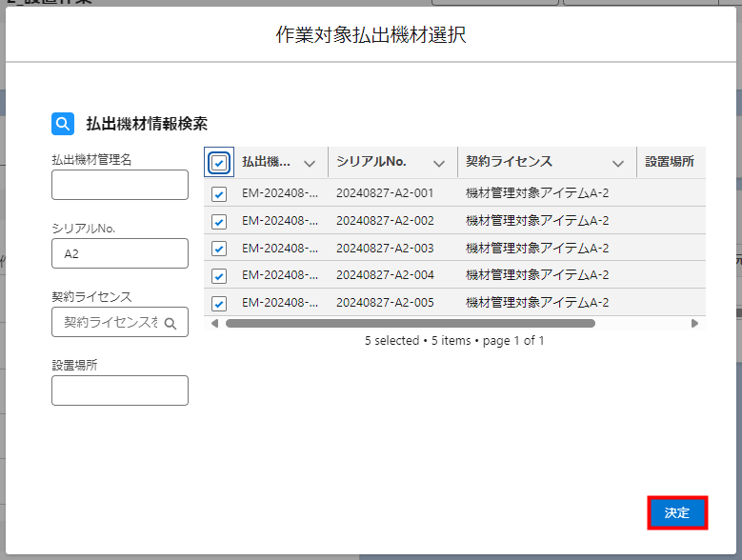This screenshot has height=560, width=742.
Task: Click the blue search magnifier icon
Action: [x=62, y=124]
